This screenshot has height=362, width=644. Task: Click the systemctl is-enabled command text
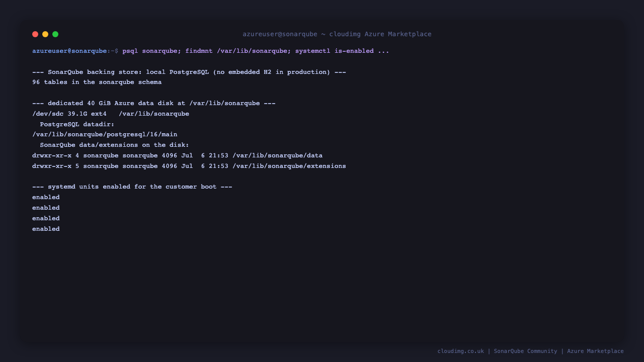tap(335, 51)
